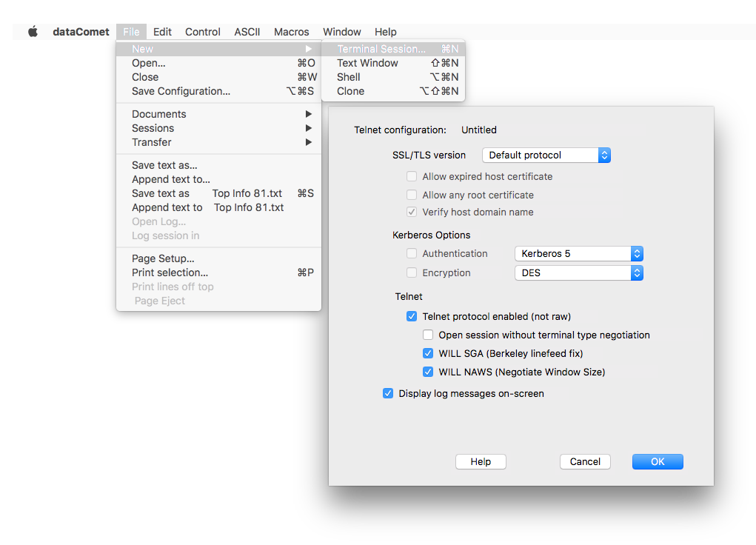
Task: Expand the Sessions submenu
Action: click(219, 128)
